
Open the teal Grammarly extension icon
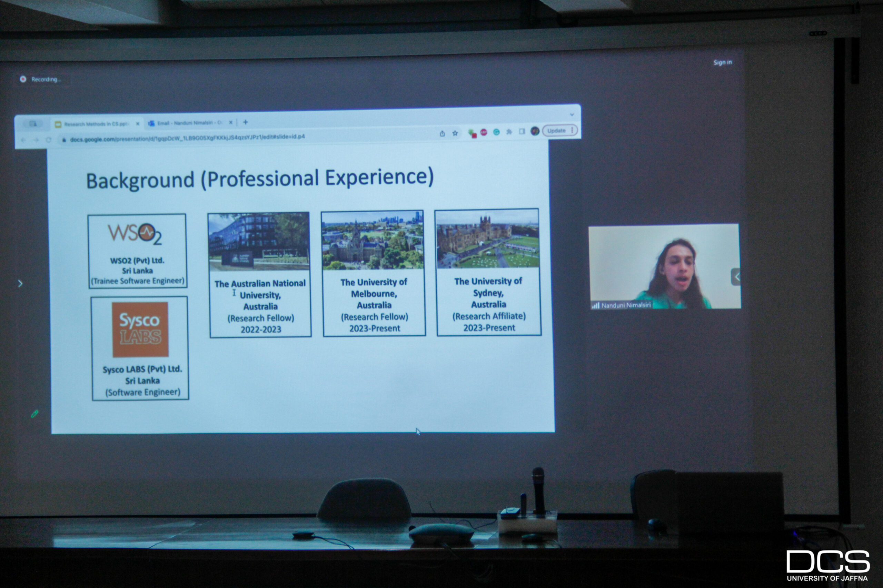point(496,132)
